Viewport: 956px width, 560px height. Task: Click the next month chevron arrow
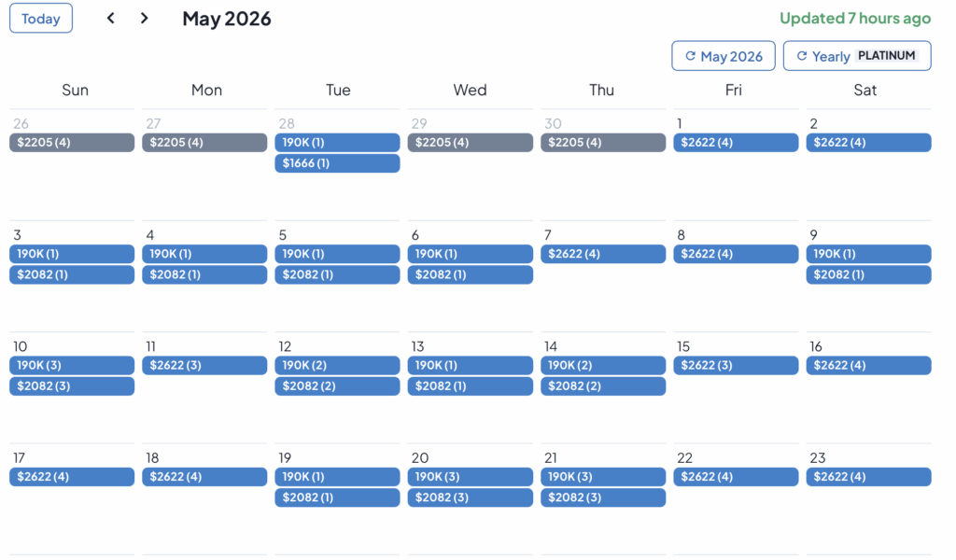click(x=144, y=18)
